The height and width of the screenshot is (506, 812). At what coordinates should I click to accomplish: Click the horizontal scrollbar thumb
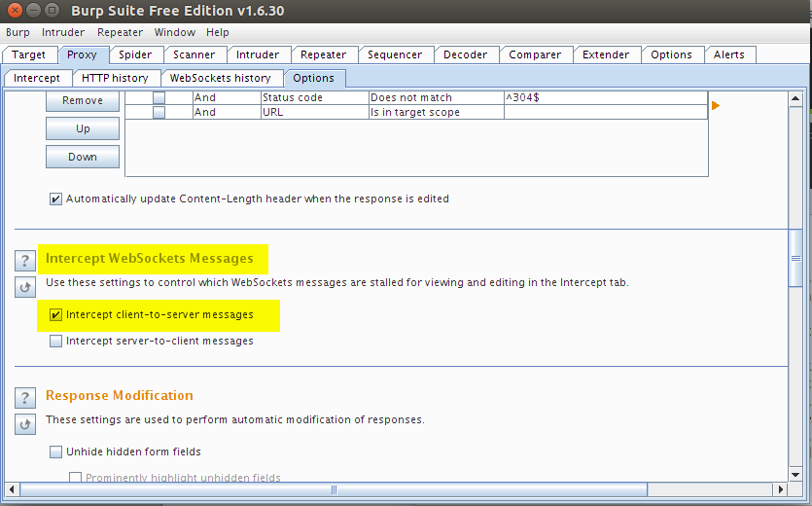(333, 489)
